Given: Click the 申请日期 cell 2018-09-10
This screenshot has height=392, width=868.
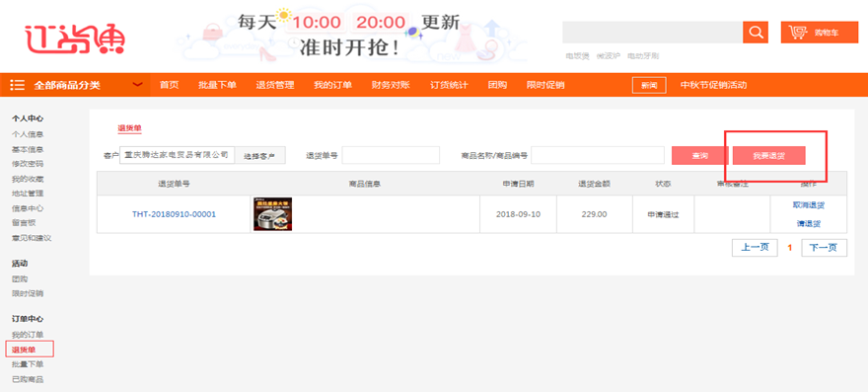Looking at the screenshot, I should (x=518, y=214).
